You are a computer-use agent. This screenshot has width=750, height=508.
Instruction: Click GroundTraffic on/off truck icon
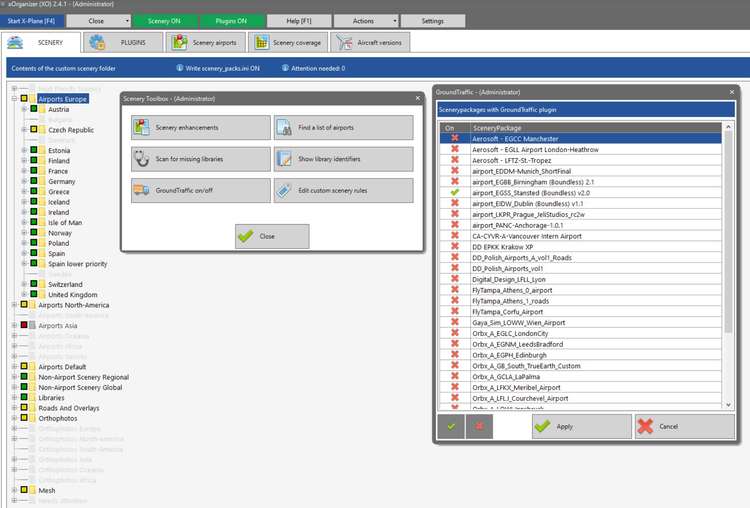click(x=141, y=190)
